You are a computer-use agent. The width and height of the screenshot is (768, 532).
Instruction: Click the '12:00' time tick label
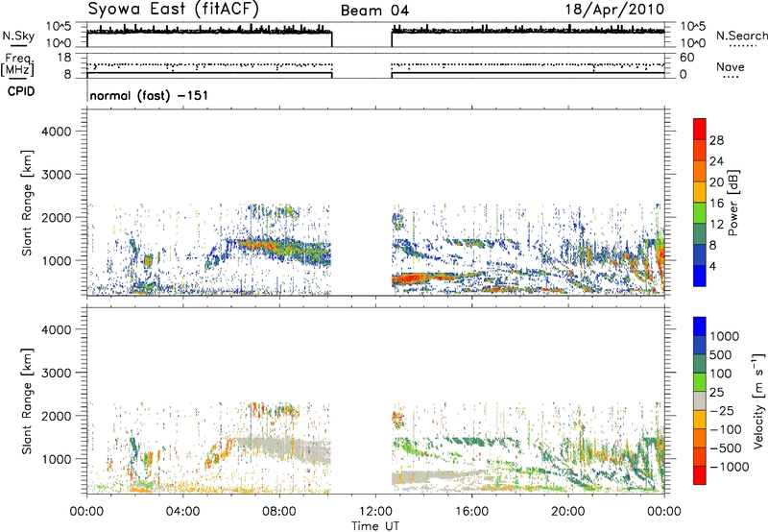tap(375, 512)
